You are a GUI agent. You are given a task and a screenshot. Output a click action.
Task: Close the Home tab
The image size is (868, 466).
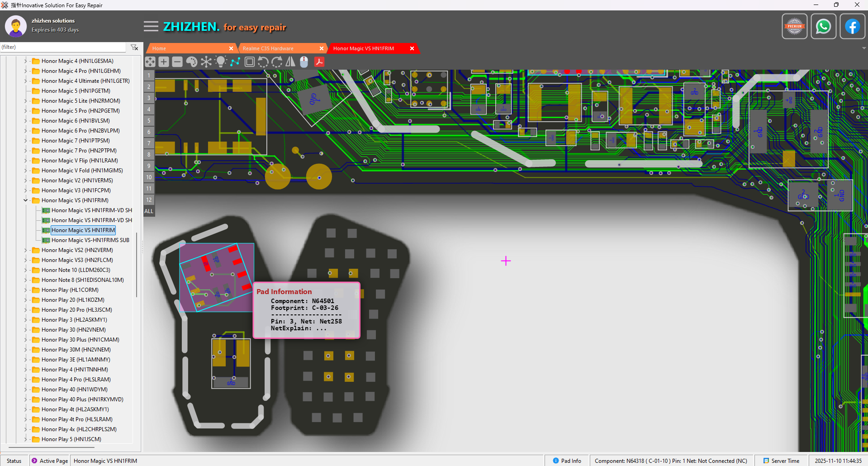click(231, 48)
